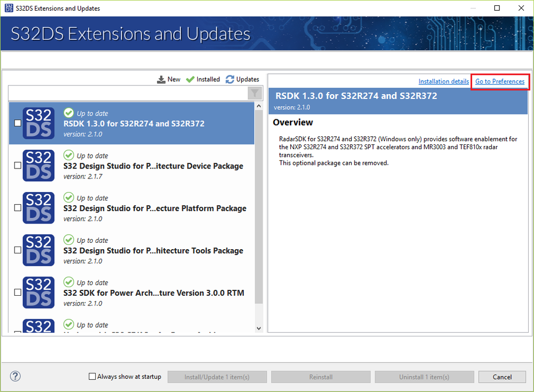Open the Go to Preferences link
Screen dimensions: 534x392
pos(500,81)
